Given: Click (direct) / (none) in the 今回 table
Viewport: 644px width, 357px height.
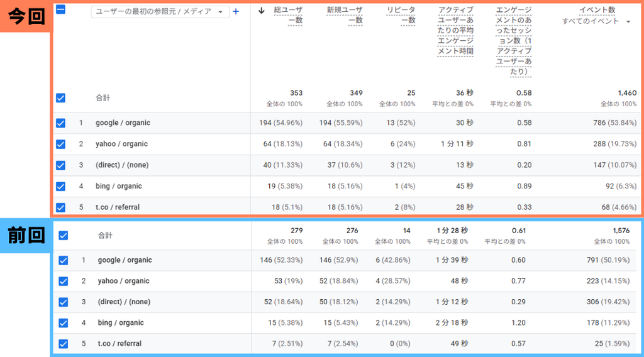Looking at the screenshot, I should tap(122, 165).
